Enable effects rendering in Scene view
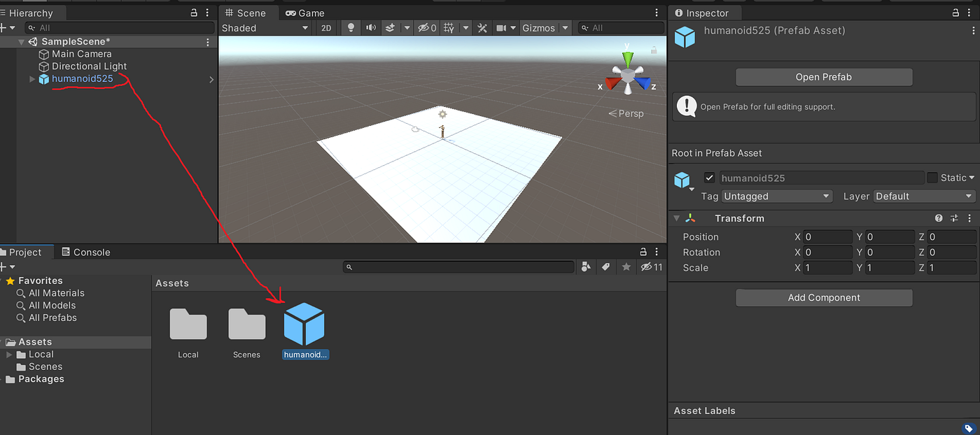The image size is (980, 435). point(391,27)
